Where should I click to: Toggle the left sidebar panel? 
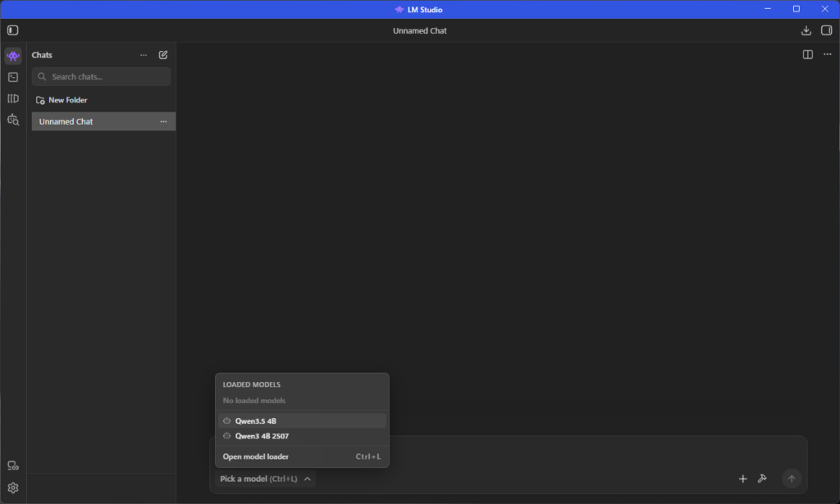point(12,30)
